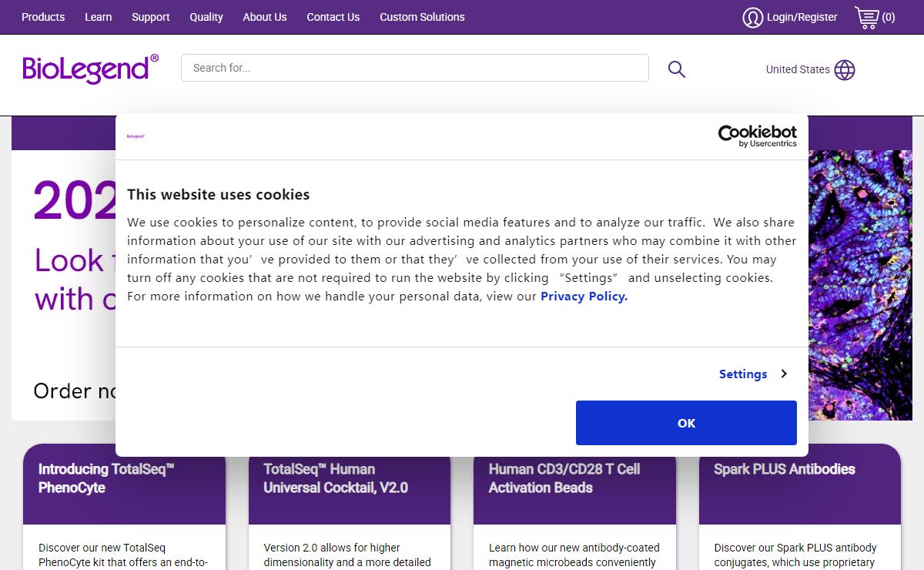Image resolution: width=924 pixels, height=570 pixels.
Task: Click the globe region icon
Action: point(845,70)
